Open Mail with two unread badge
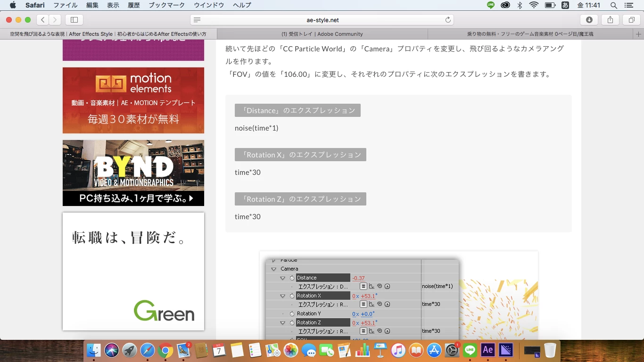The height and width of the screenshot is (362, 644). click(183, 350)
